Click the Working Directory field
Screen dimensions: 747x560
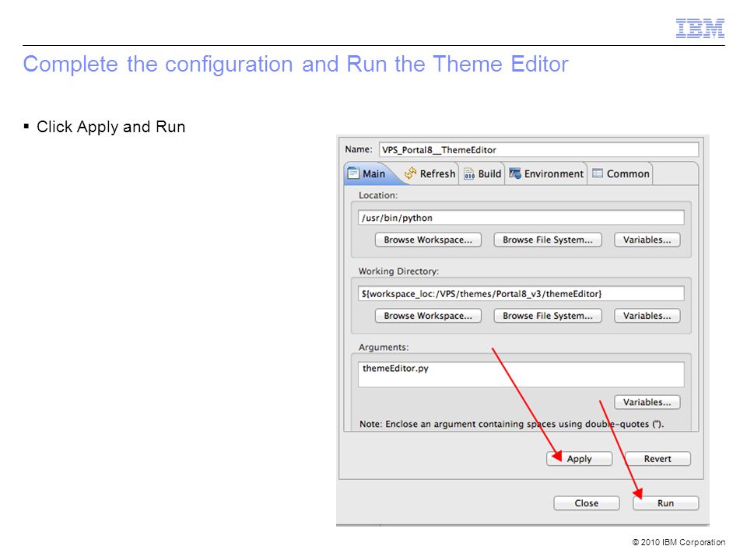click(521, 293)
